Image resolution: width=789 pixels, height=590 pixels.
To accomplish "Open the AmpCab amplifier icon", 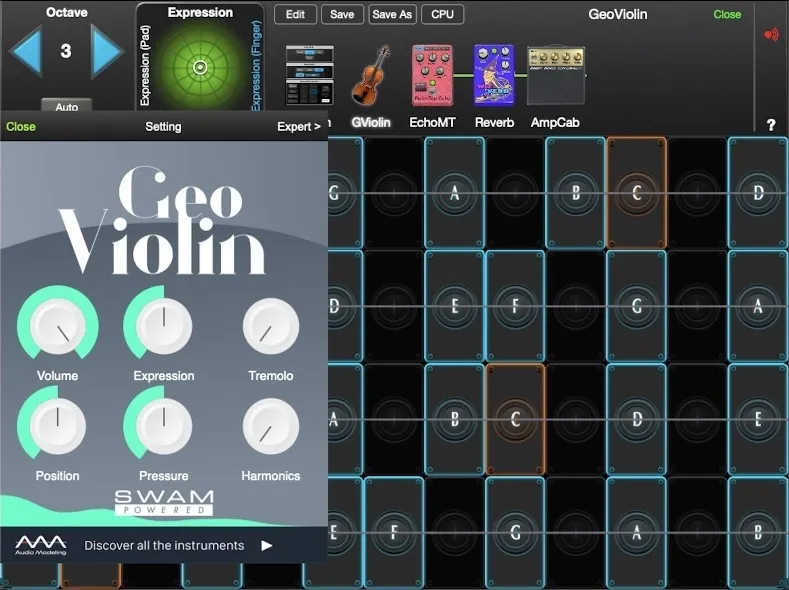I will click(556, 75).
